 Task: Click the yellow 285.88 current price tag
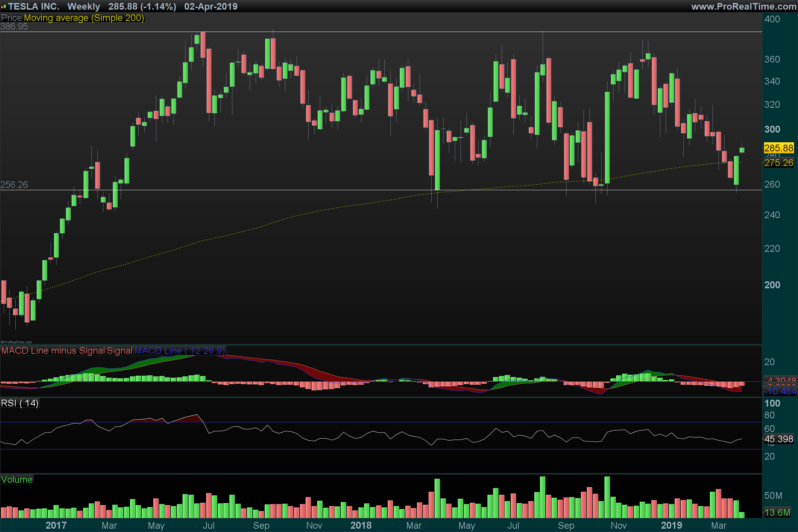click(778, 148)
